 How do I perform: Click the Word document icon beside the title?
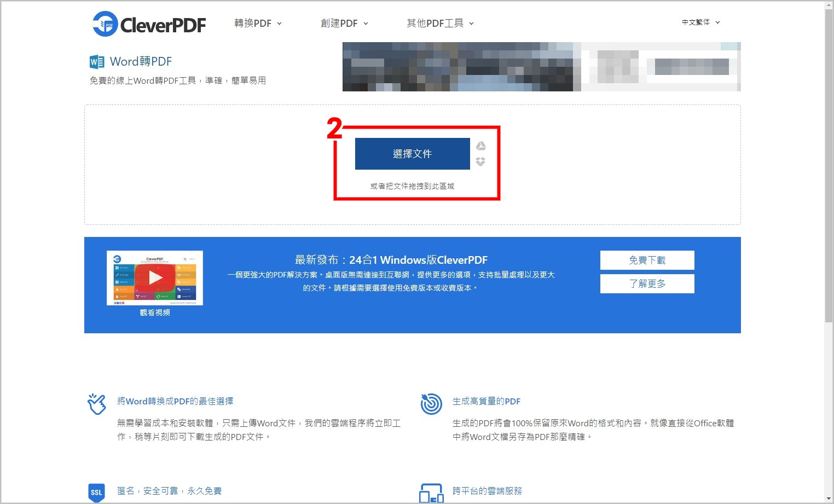tap(97, 62)
